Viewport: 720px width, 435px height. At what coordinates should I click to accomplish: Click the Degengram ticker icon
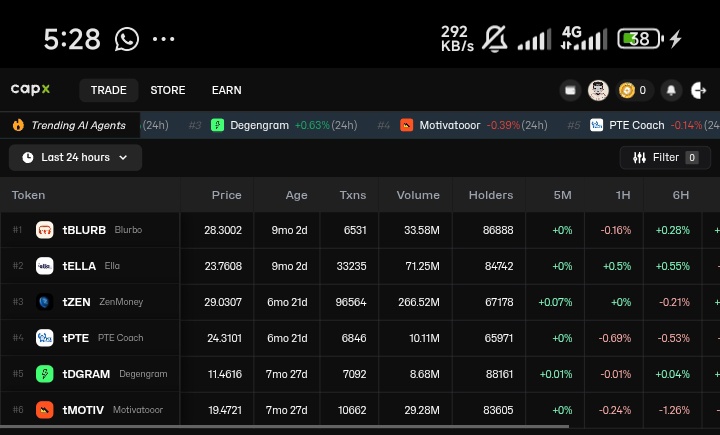pyautogui.click(x=217, y=125)
